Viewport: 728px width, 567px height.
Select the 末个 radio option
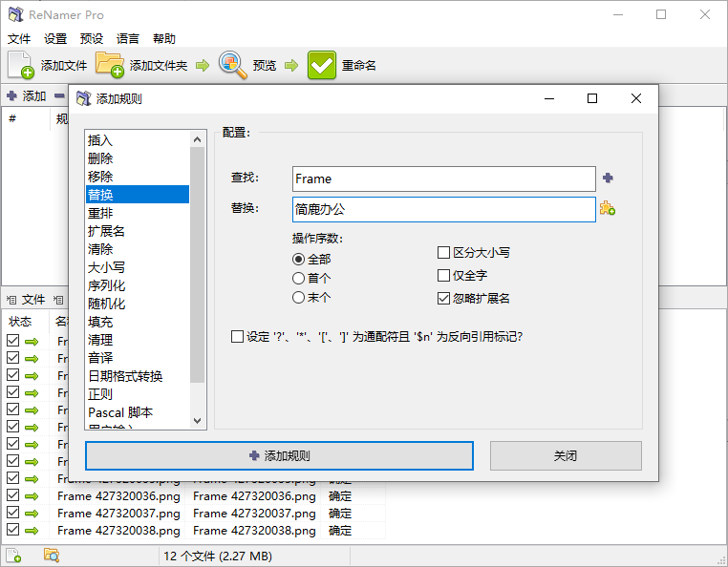coord(298,297)
